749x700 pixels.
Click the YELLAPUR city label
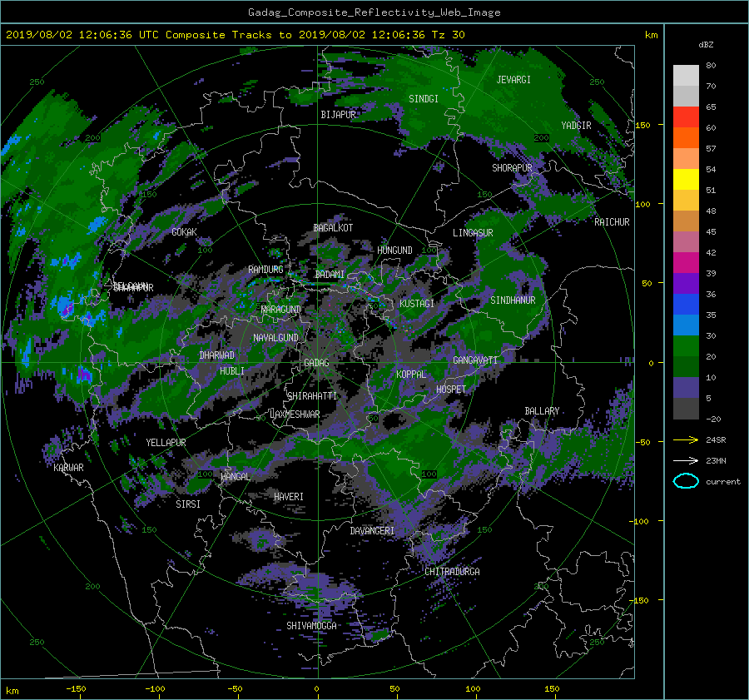click(166, 443)
